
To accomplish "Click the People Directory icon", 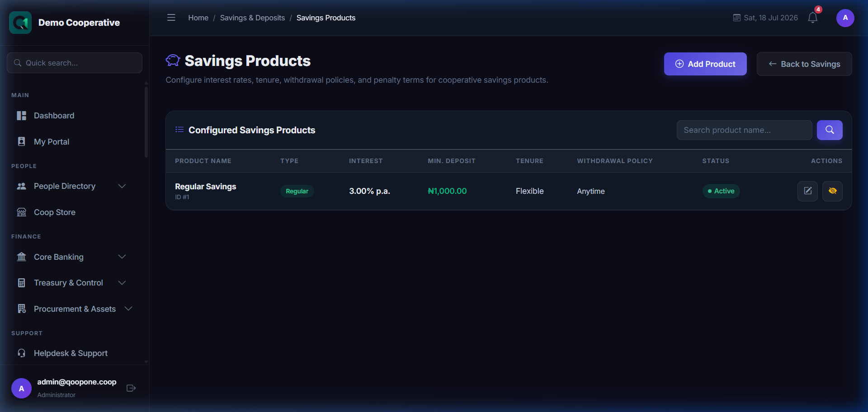I will (x=21, y=186).
